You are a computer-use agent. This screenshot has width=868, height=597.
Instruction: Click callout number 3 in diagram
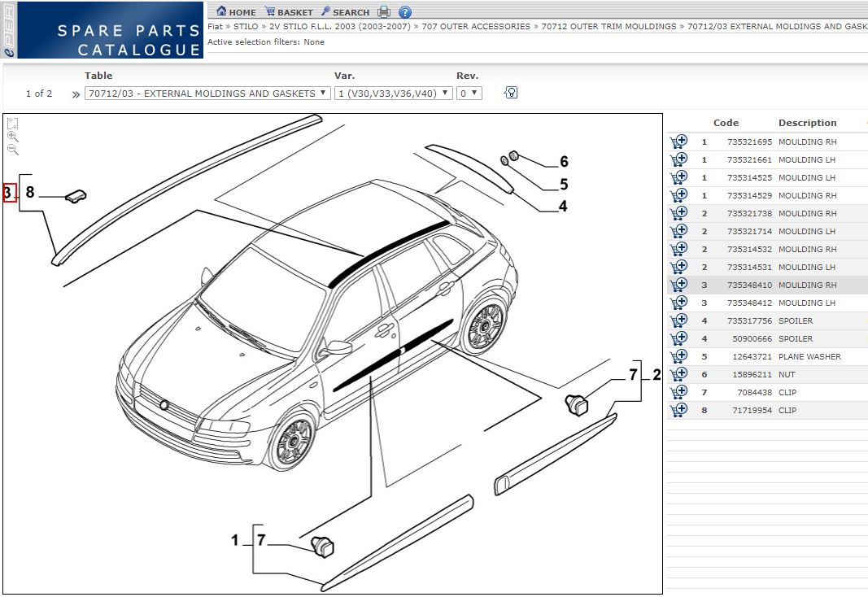[9, 193]
